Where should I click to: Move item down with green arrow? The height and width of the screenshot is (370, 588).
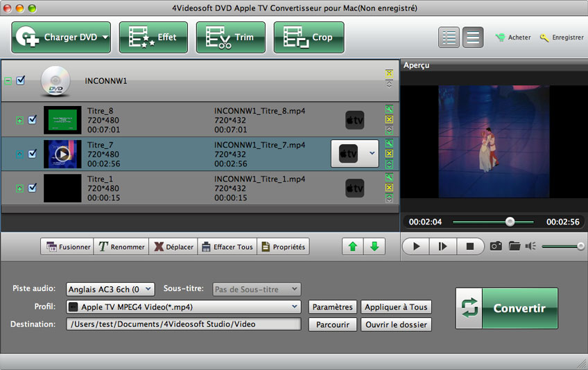[x=374, y=247]
